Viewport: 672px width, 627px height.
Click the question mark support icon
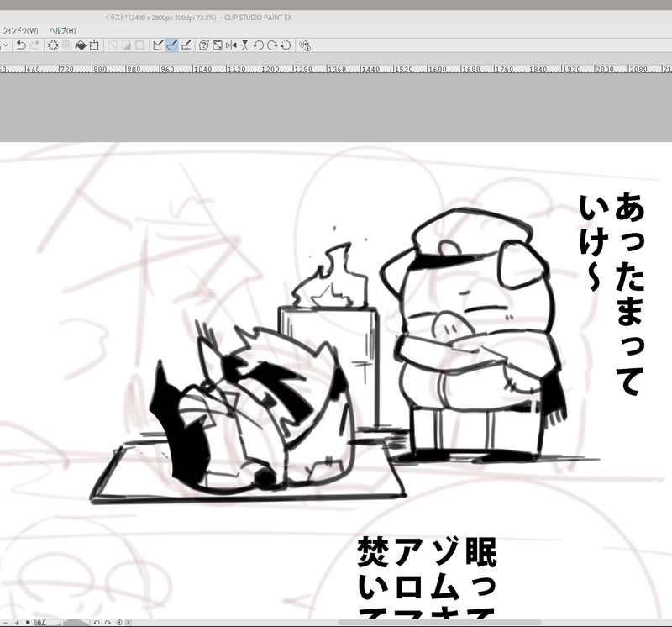click(203, 45)
